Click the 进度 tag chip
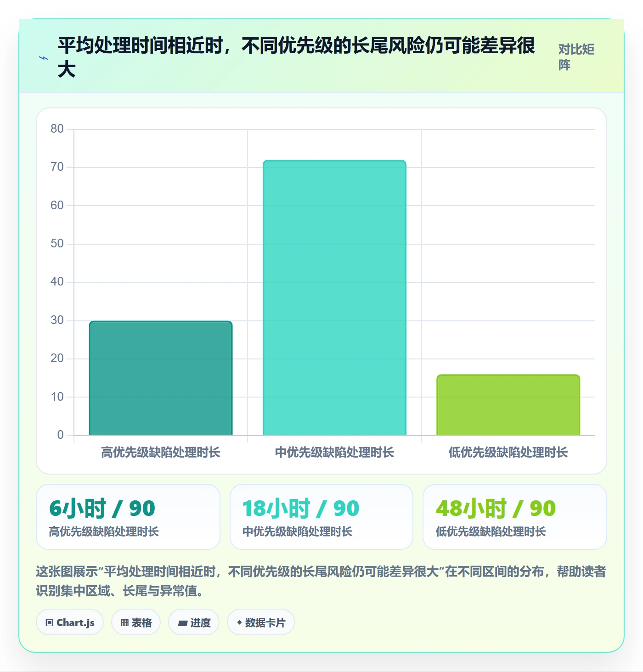 tap(194, 622)
